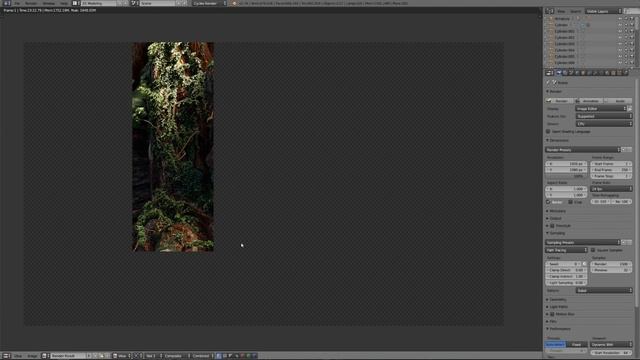
Task: Toggle render camera icon for Cylinder.004
Action: click(632, 50)
